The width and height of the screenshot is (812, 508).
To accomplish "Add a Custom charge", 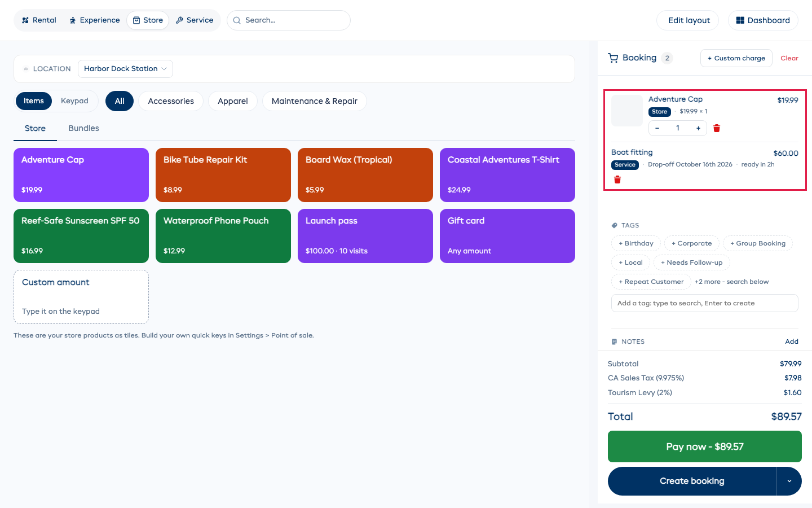I will click(x=736, y=58).
